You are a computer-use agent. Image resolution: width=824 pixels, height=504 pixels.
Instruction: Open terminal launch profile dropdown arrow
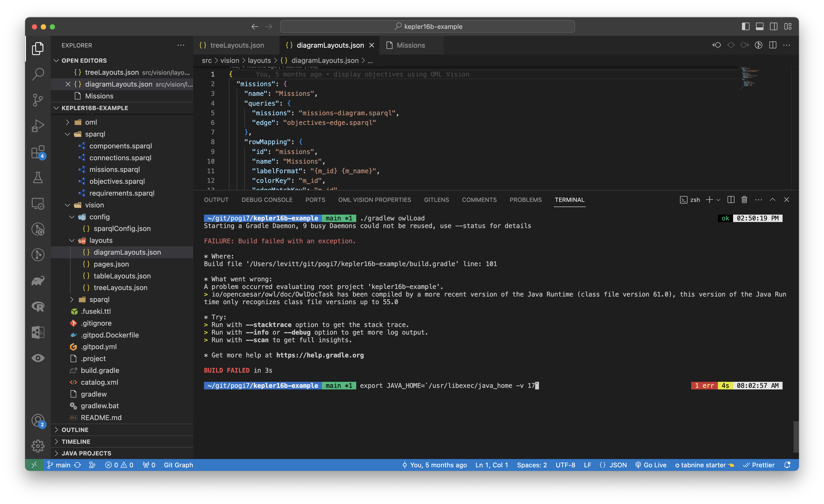pos(718,200)
